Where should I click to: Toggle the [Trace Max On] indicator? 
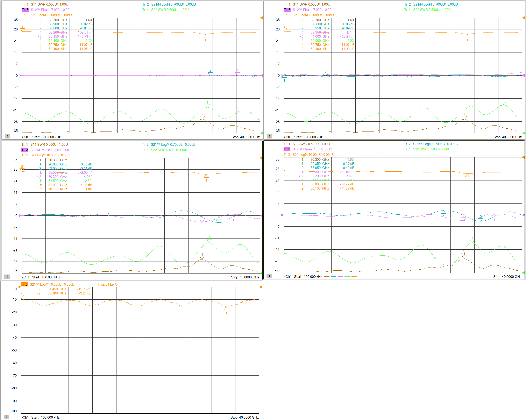click(x=109, y=284)
